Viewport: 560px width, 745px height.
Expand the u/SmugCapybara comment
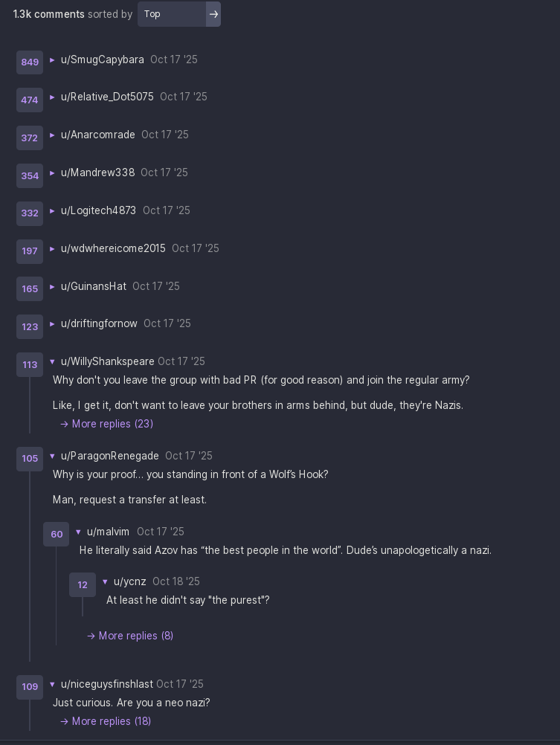tap(52, 60)
